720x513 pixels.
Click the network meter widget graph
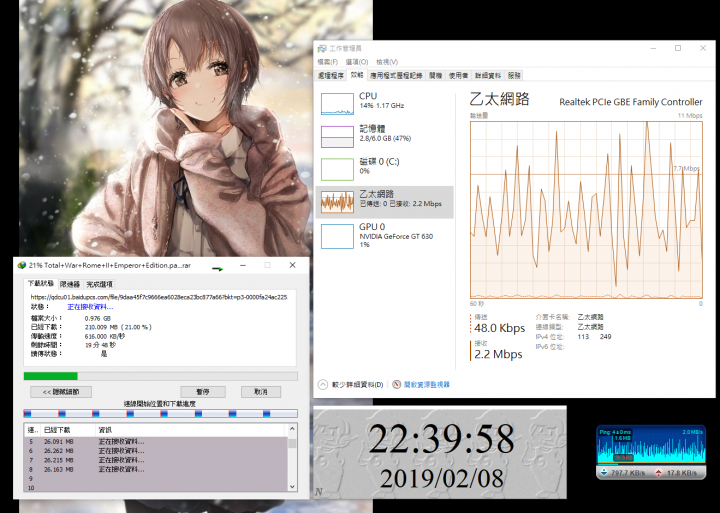651,446
